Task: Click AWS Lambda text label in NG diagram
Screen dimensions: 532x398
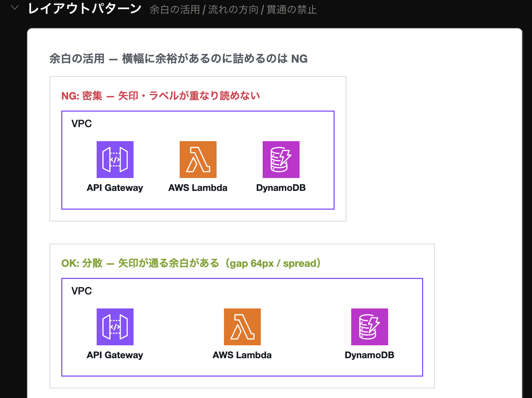Action: [198, 188]
